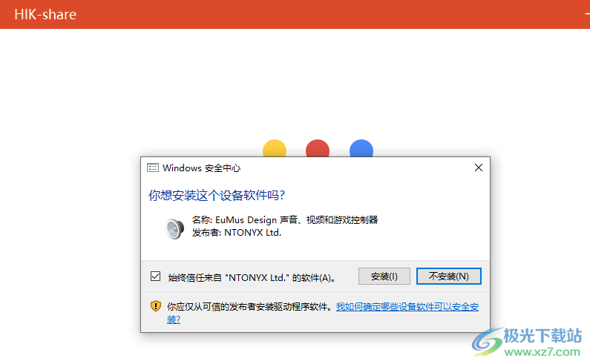Click the trusted publisher warning text

(x=250, y=307)
